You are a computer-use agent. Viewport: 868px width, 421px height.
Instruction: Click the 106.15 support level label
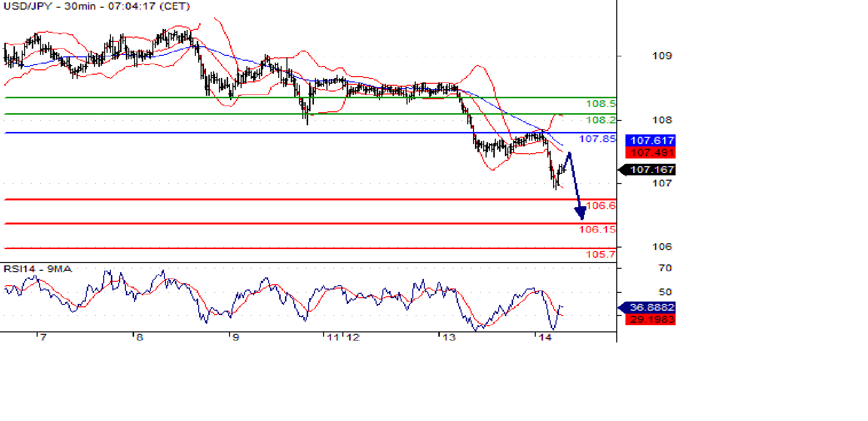597,229
